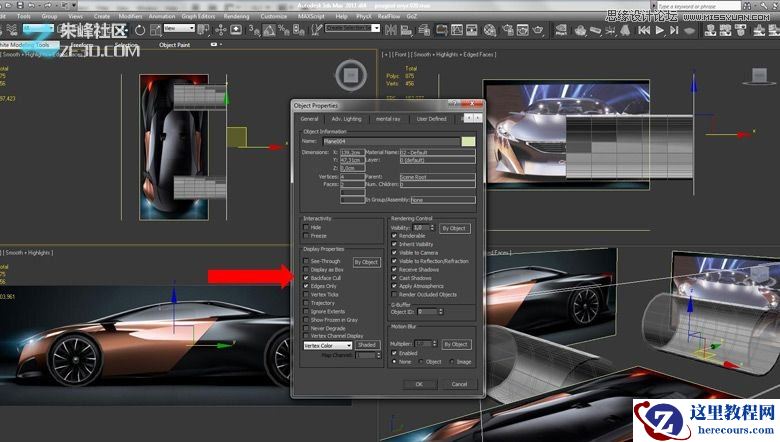780x442 pixels.
Task: Open the Material Editor sphere icon
Action: (x=490, y=30)
